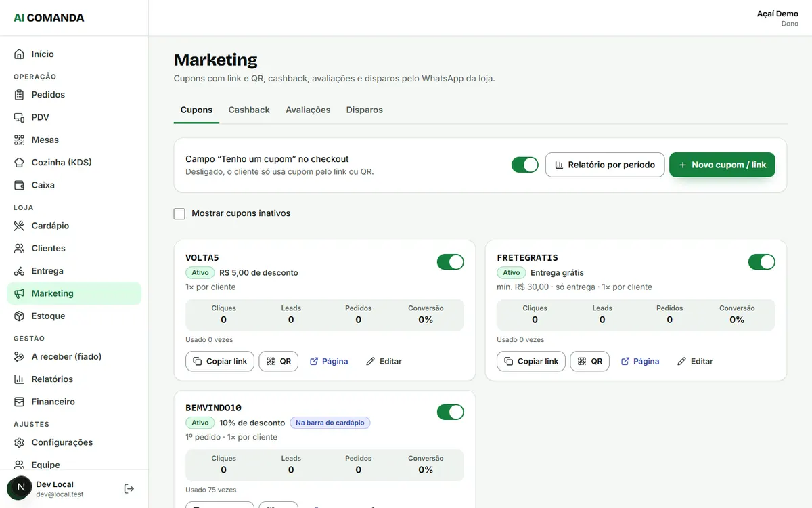
Task: Toggle the 'Tenho um cupom' checkout field switch
Action: (525, 165)
